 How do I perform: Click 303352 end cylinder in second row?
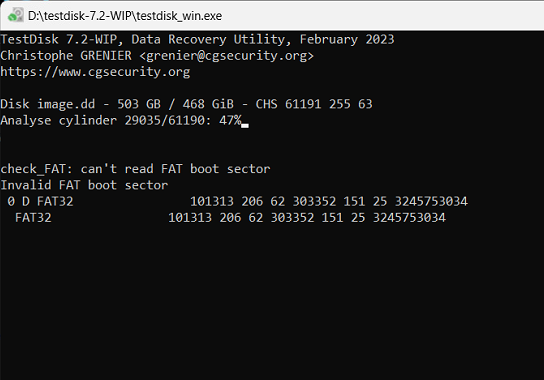click(292, 218)
